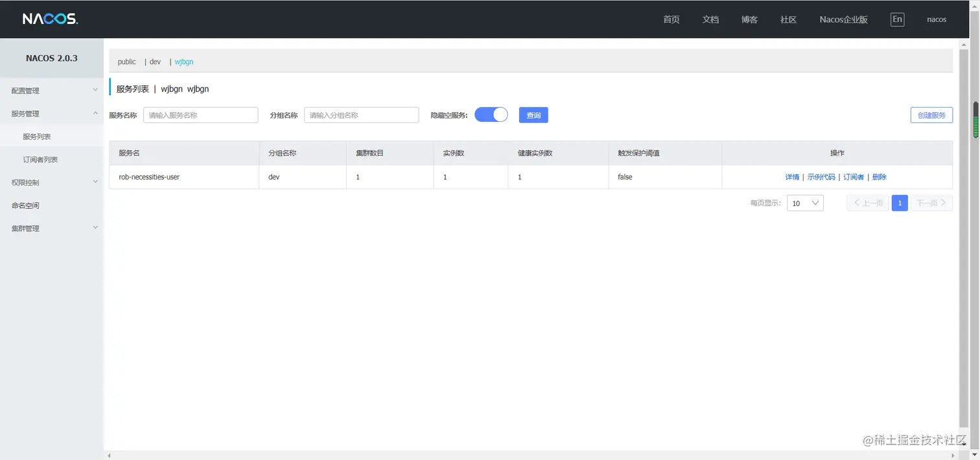Open the 博客 link in header

pos(749,19)
